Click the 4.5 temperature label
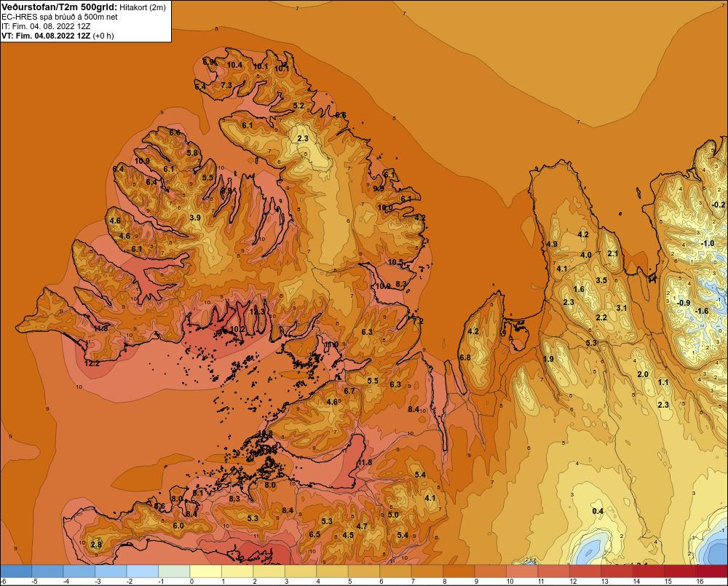Screen dimensions: 728x586 [x=348, y=535]
